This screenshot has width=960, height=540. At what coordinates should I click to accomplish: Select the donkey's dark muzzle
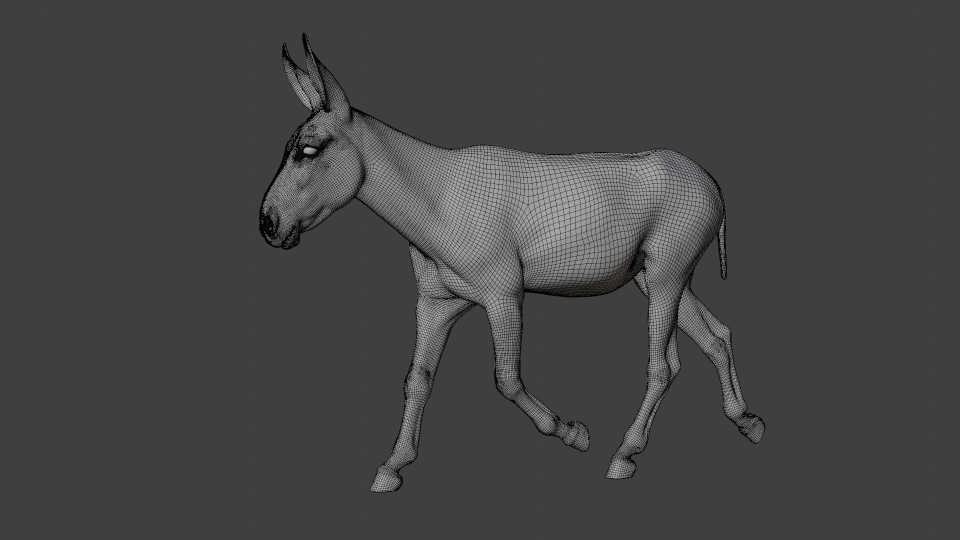272,223
